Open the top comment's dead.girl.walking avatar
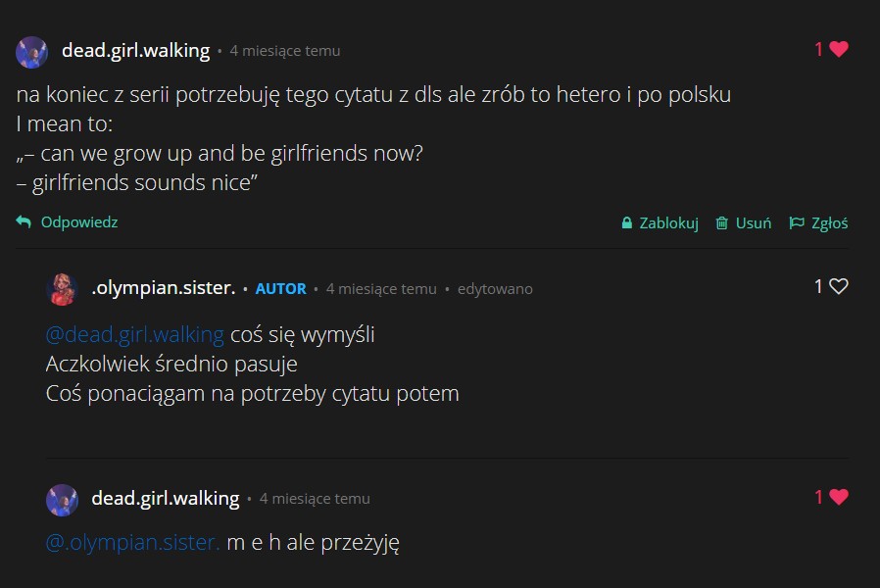 pyautogui.click(x=32, y=51)
